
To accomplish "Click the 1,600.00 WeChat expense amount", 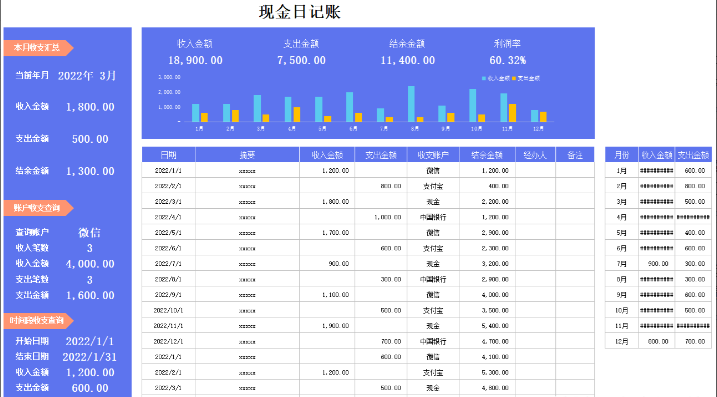I will pos(90,295).
